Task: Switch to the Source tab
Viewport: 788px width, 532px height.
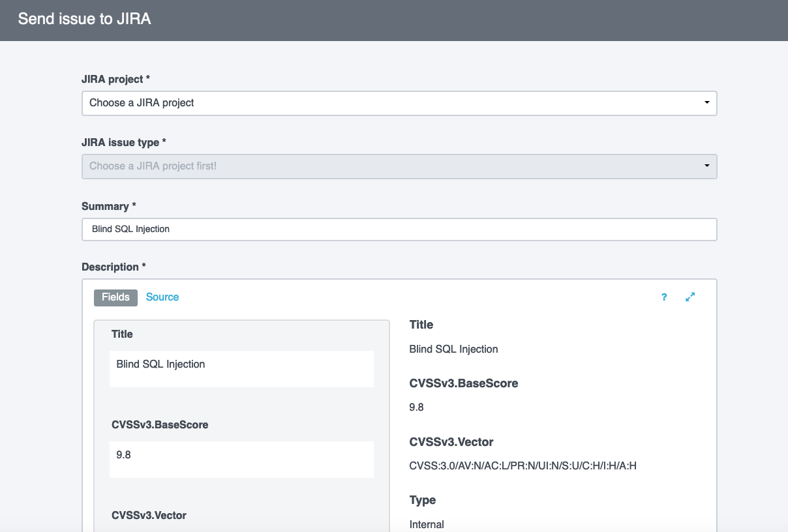Action: point(162,297)
